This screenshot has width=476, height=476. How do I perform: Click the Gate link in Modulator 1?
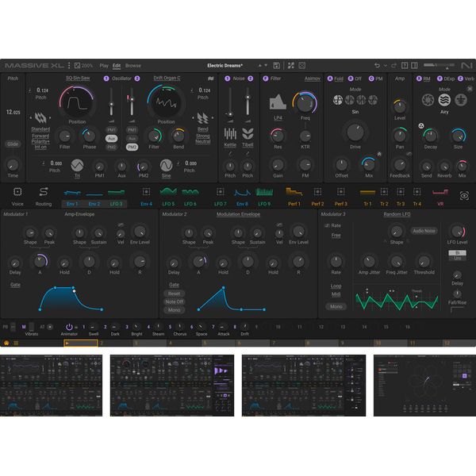click(15, 285)
